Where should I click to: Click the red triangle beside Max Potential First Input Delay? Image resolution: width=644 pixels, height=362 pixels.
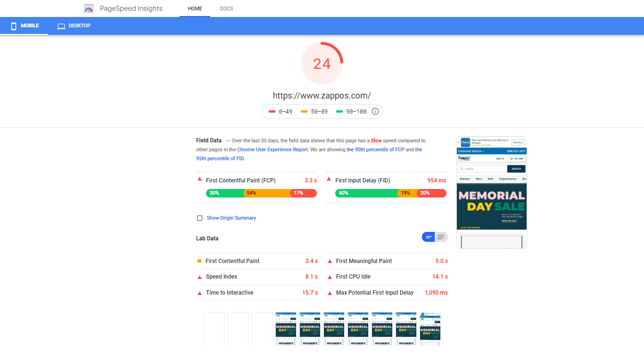330,293
